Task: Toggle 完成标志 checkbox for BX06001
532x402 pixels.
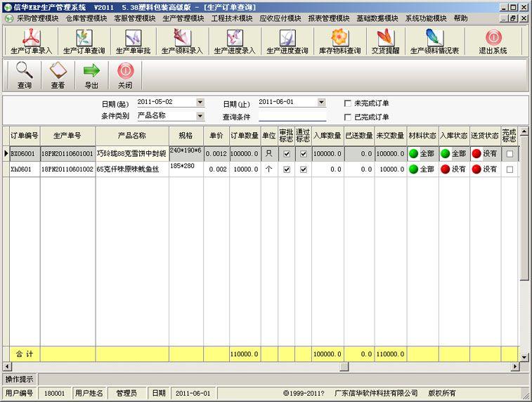Action: coord(510,154)
